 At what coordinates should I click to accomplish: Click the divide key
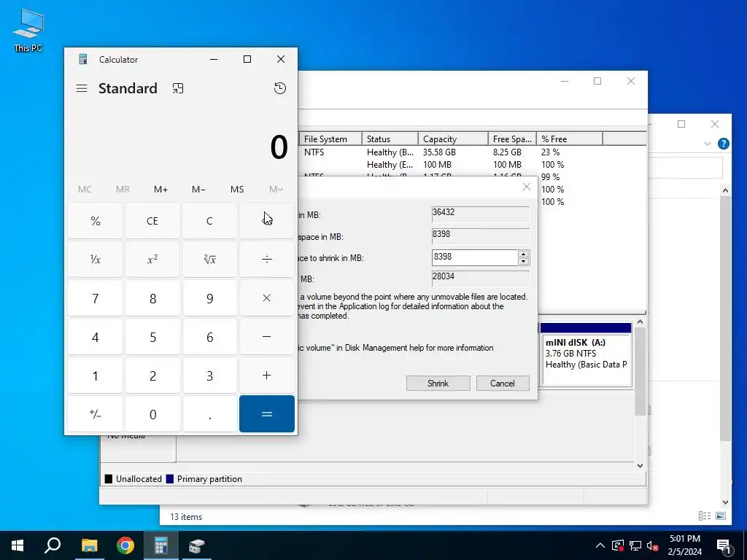tap(267, 259)
